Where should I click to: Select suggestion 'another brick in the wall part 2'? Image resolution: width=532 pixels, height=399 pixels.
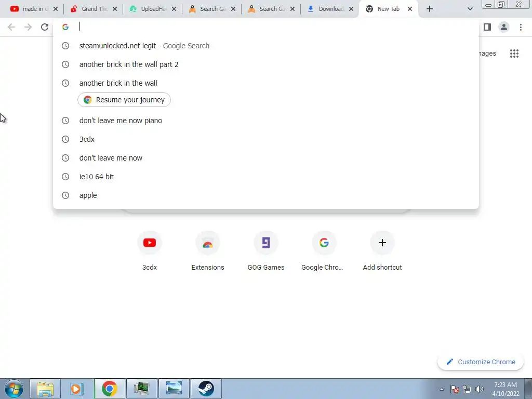[266, 64]
